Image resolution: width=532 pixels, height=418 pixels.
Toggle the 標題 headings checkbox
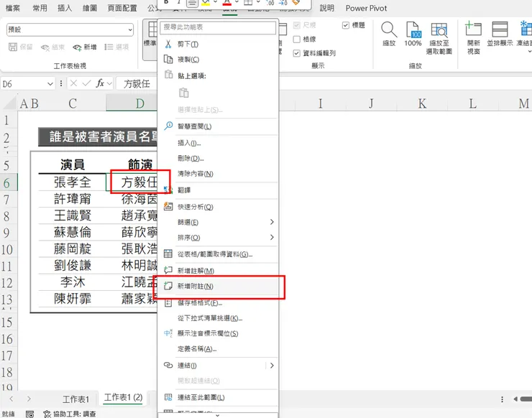tap(346, 25)
